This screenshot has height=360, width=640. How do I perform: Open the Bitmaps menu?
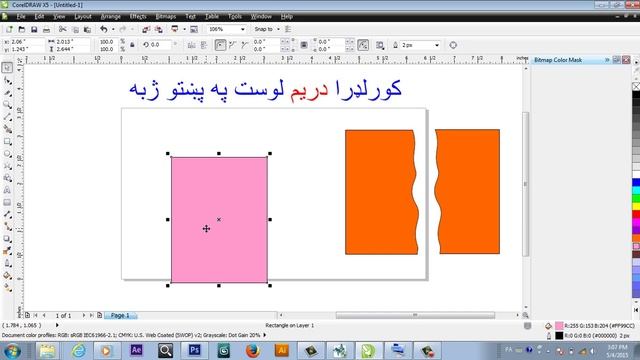166,16
